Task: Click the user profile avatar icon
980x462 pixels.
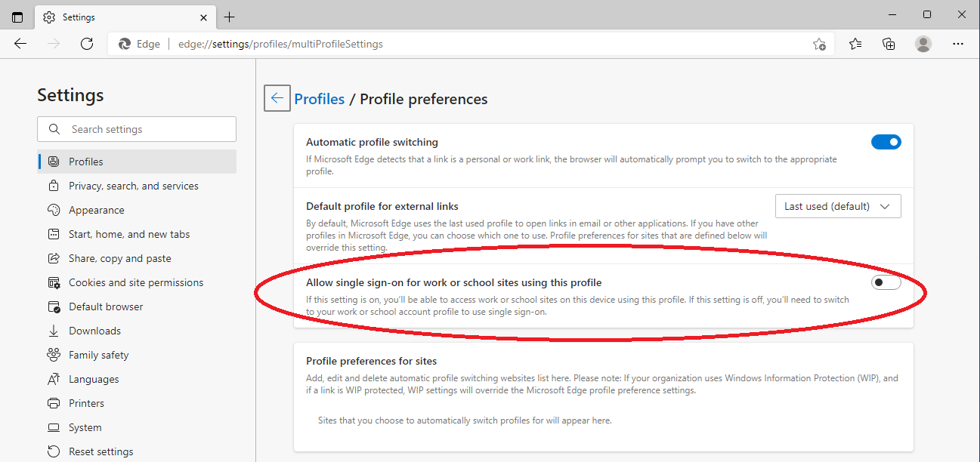Action: 923,44
